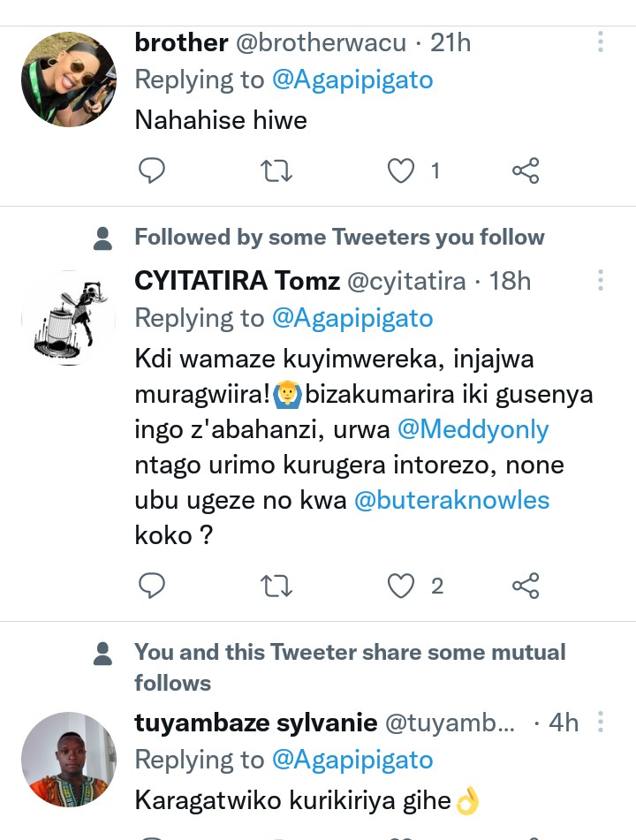The height and width of the screenshot is (840, 636).
Task: Like CYITATIRA Tomz's tweet
Action: click(x=402, y=586)
